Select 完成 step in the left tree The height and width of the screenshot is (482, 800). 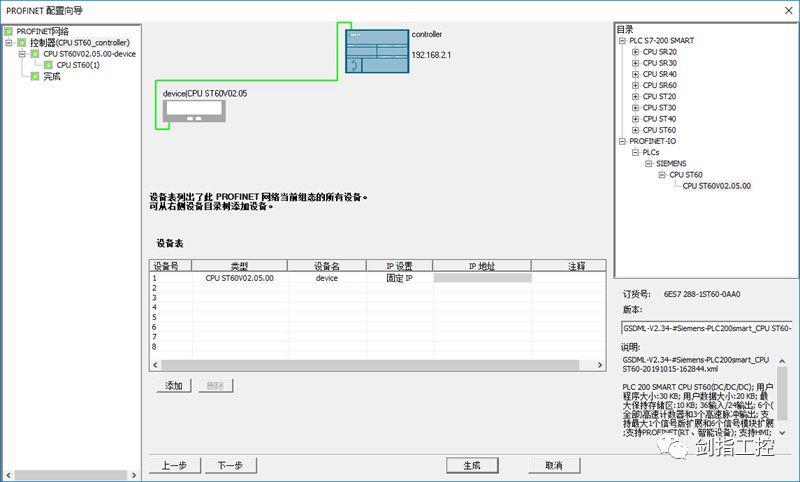click(x=52, y=76)
